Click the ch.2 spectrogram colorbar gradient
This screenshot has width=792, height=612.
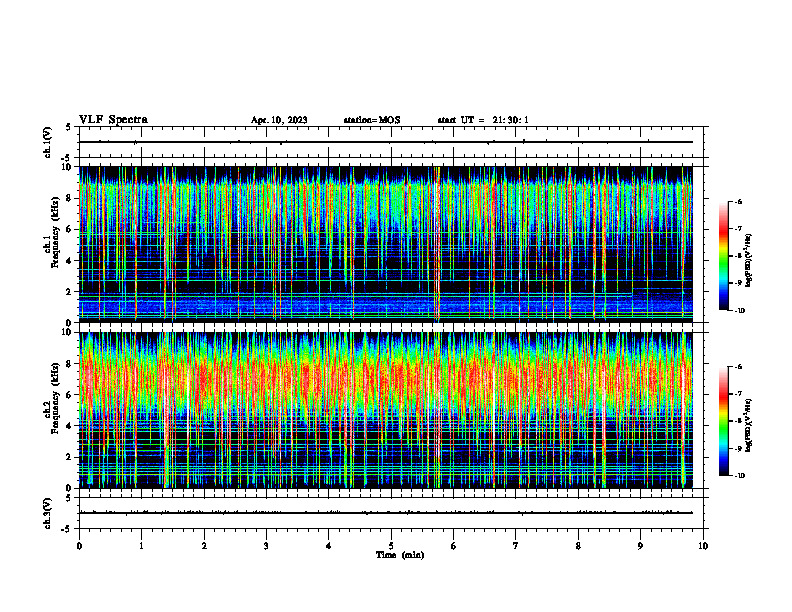click(x=724, y=421)
